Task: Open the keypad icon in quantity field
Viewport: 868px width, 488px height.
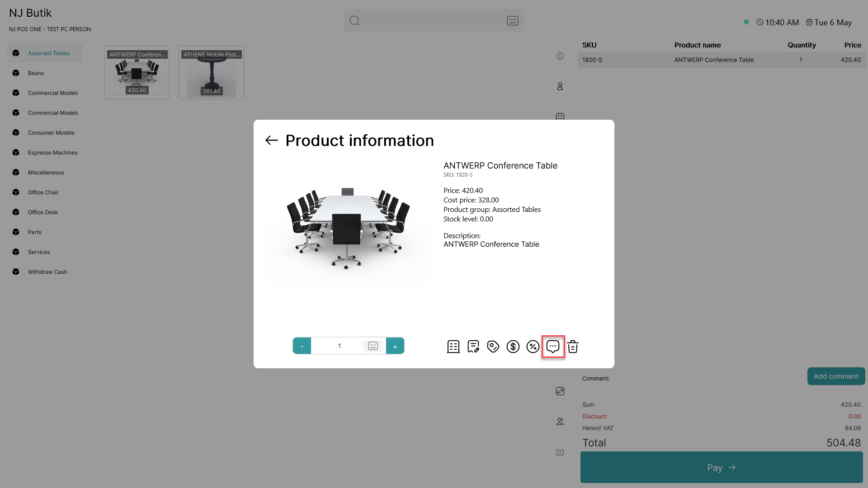Action: [x=373, y=346]
